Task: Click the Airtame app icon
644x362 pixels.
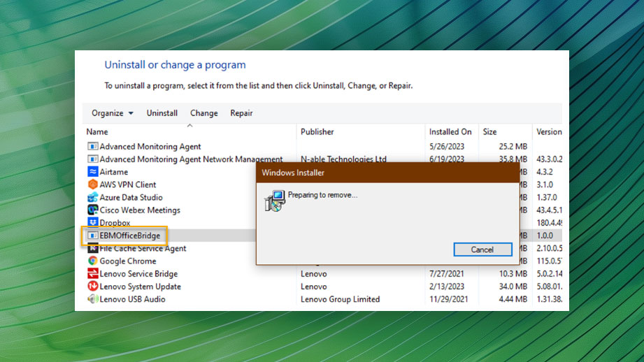Action: coord(93,172)
